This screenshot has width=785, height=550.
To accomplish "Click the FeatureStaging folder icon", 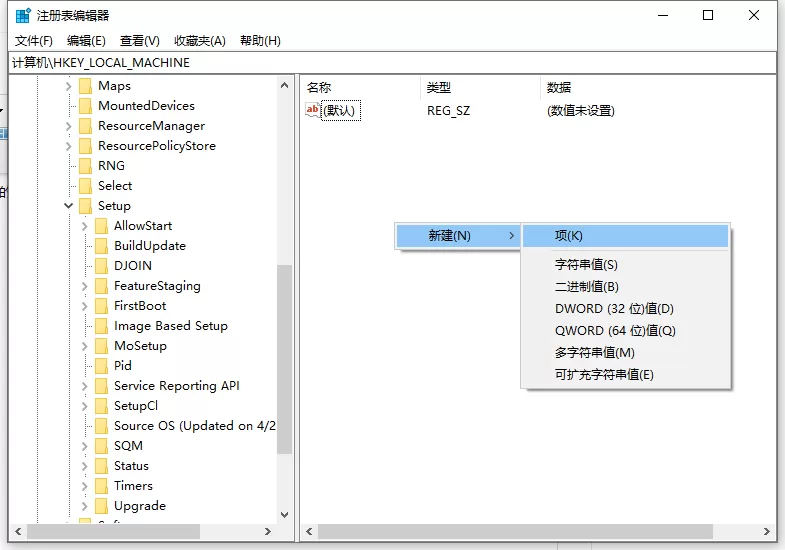I will click(x=102, y=286).
